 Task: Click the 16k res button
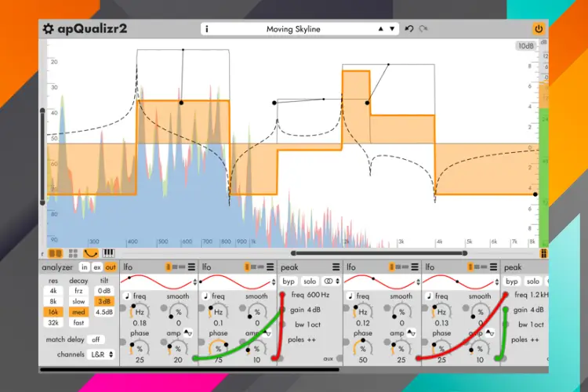tap(53, 312)
